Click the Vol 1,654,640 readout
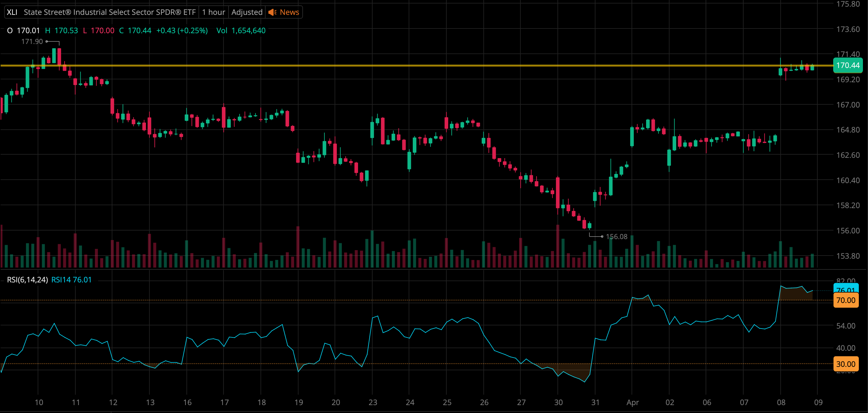The image size is (868, 413). [x=241, y=31]
